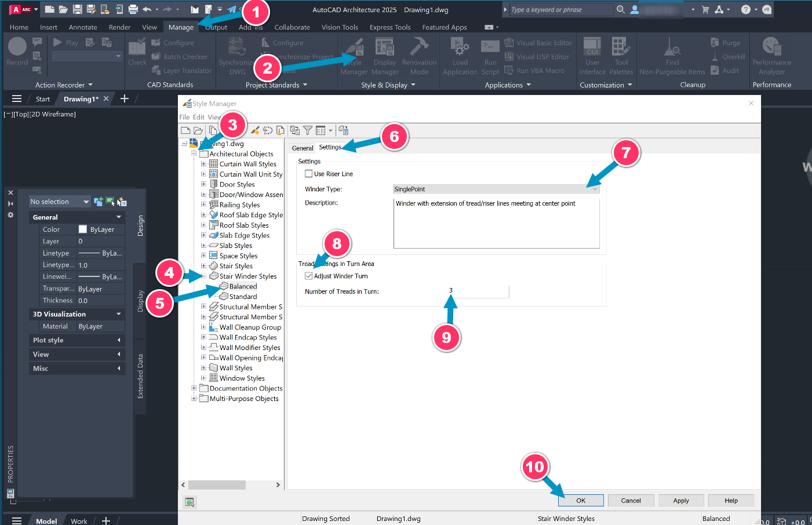Collapse the General properties section
Image resolution: width=812 pixels, height=525 pixels.
coord(119,217)
